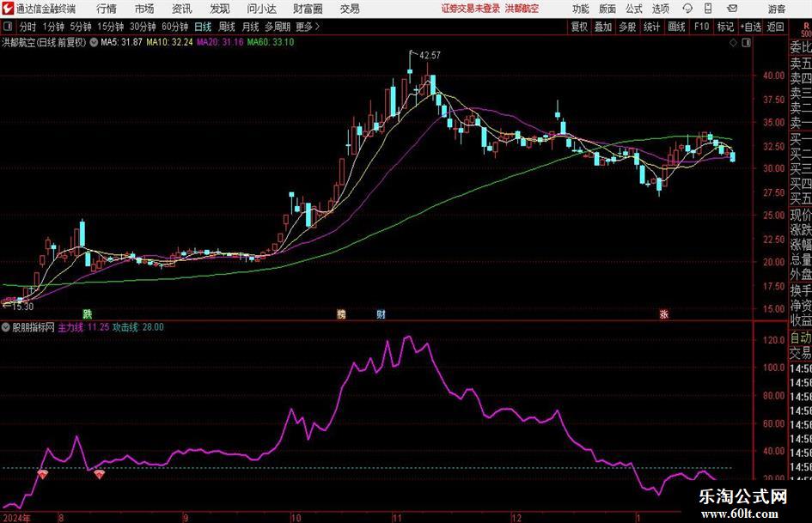Click the 42.57 high price label
Viewport: 812px width, 523px height.
(x=430, y=56)
